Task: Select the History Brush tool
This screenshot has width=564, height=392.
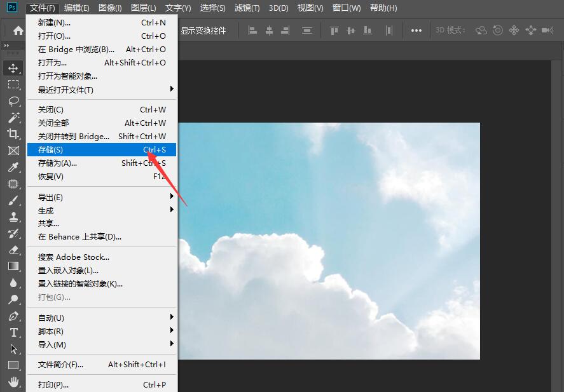Action: 13,234
